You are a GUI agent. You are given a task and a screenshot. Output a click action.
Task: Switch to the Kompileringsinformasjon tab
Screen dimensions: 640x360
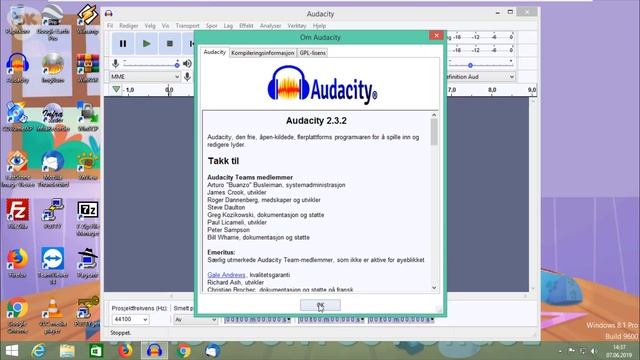pos(262,53)
